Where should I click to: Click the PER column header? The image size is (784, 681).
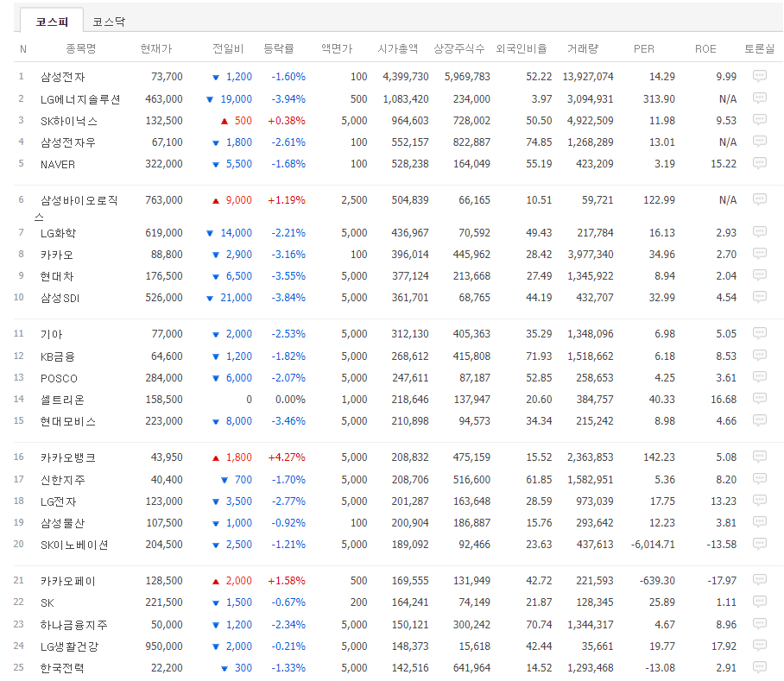pyautogui.click(x=644, y=49)
